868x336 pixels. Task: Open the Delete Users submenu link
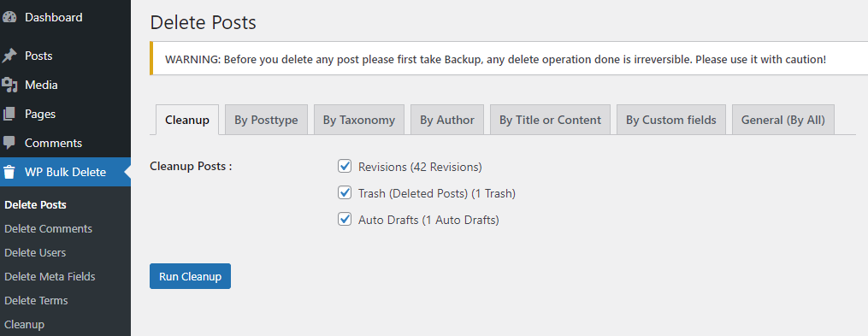[x=35, y=252]
